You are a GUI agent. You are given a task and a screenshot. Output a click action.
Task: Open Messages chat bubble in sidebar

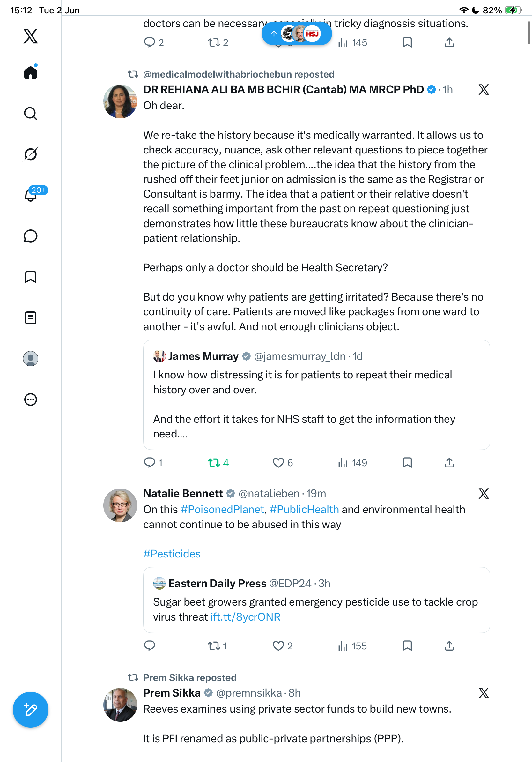[31, 236]
